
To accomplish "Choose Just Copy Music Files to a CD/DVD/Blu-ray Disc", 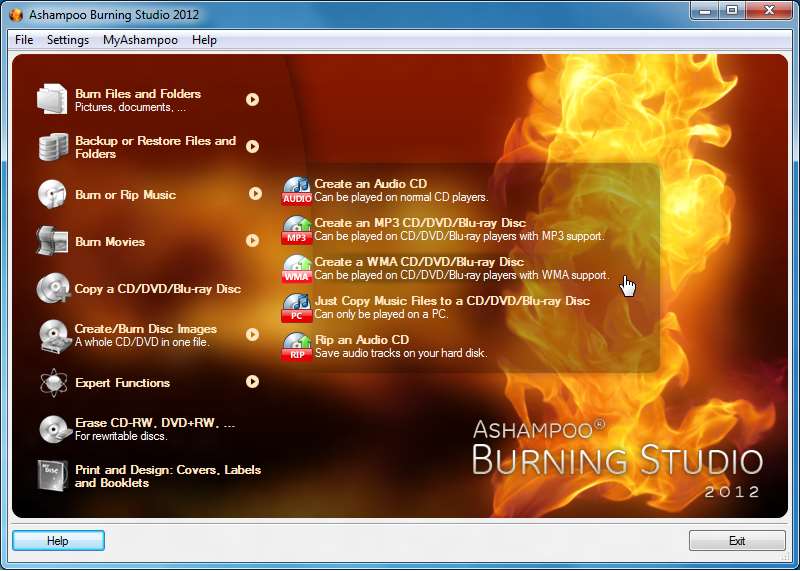I will 452,301.
